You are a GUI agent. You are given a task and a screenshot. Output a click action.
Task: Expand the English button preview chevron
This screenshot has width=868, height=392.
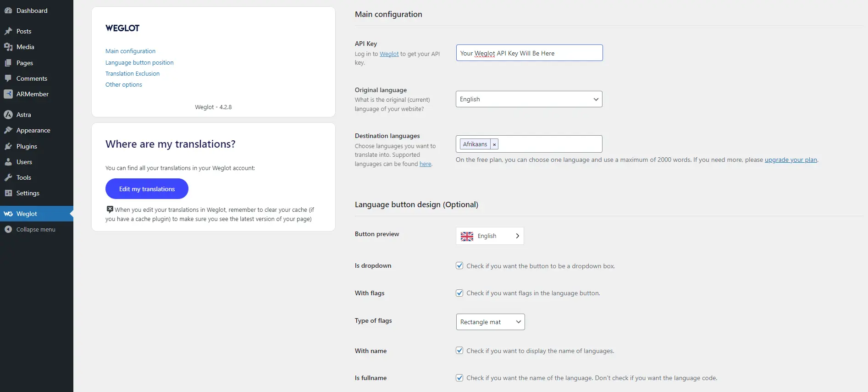pyautogui.click(x=517, y=236)
